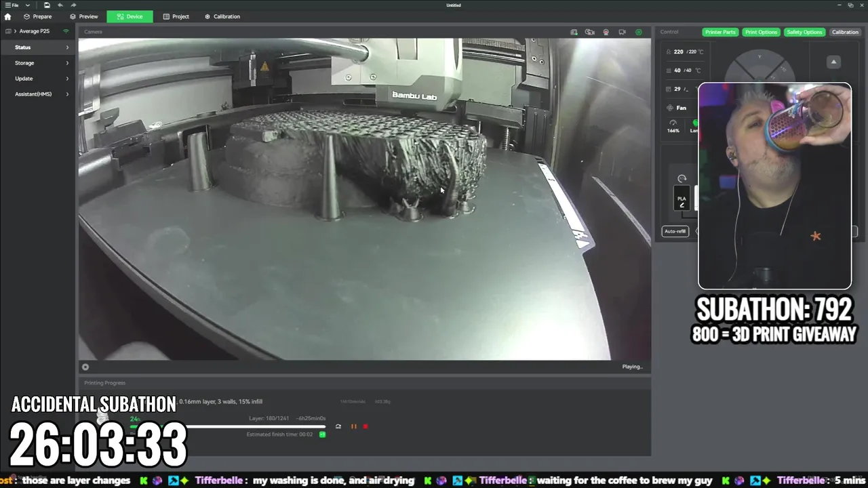Click the Undo arrow icon
The image size is (868, 488).
click(x=60, y=5)
